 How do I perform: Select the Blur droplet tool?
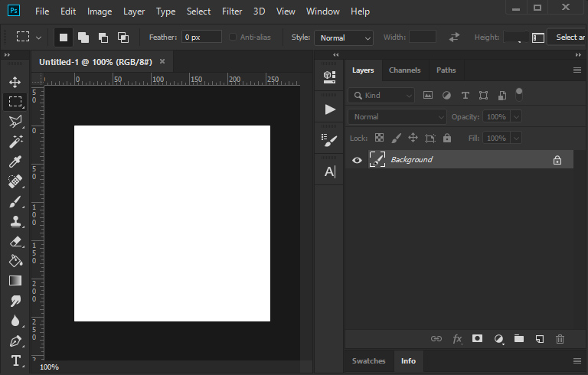(15, 321)
